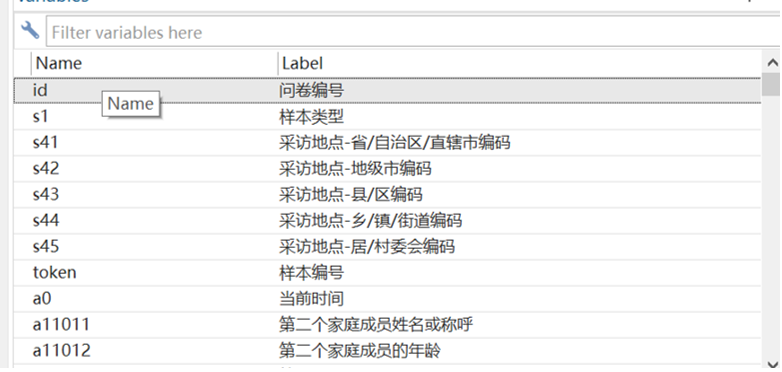Screen dimensions: 782x372
Task: Click label 问卷编号 of id
Action: (x=312, y=91)
